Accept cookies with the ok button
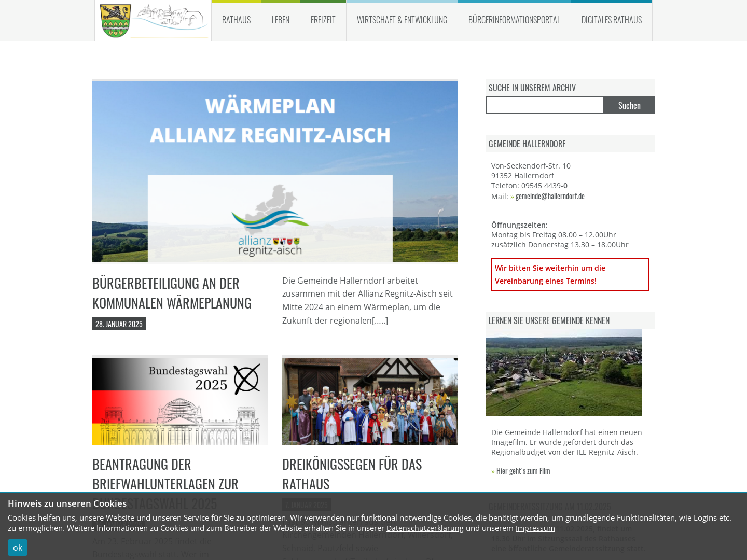 18,548
